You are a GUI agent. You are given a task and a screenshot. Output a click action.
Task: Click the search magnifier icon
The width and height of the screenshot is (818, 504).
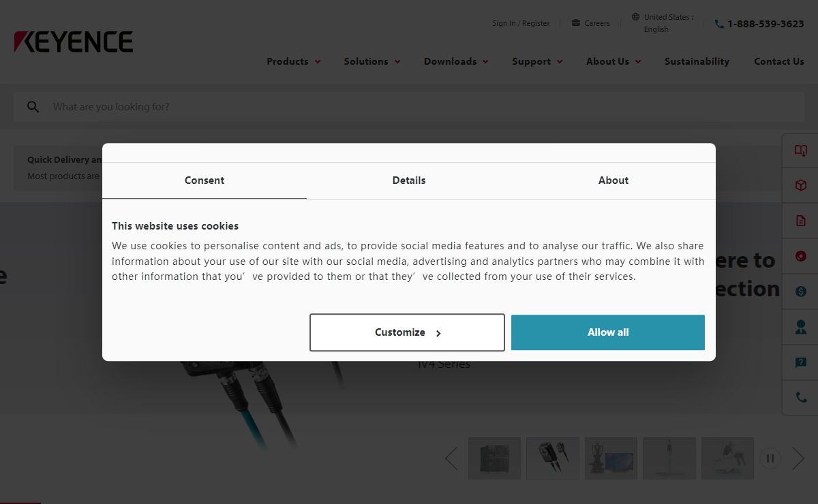click(33, 107)
